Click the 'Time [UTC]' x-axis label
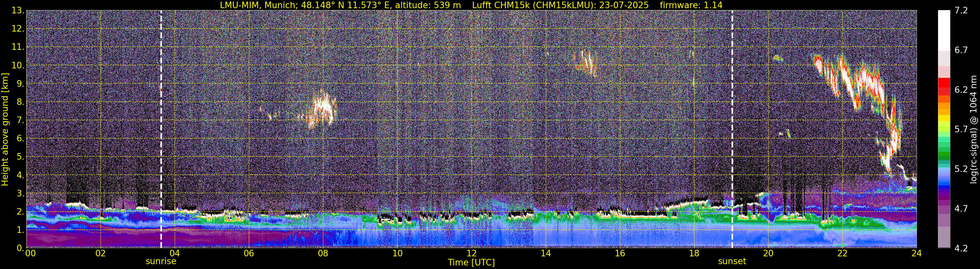 (471, 262)
